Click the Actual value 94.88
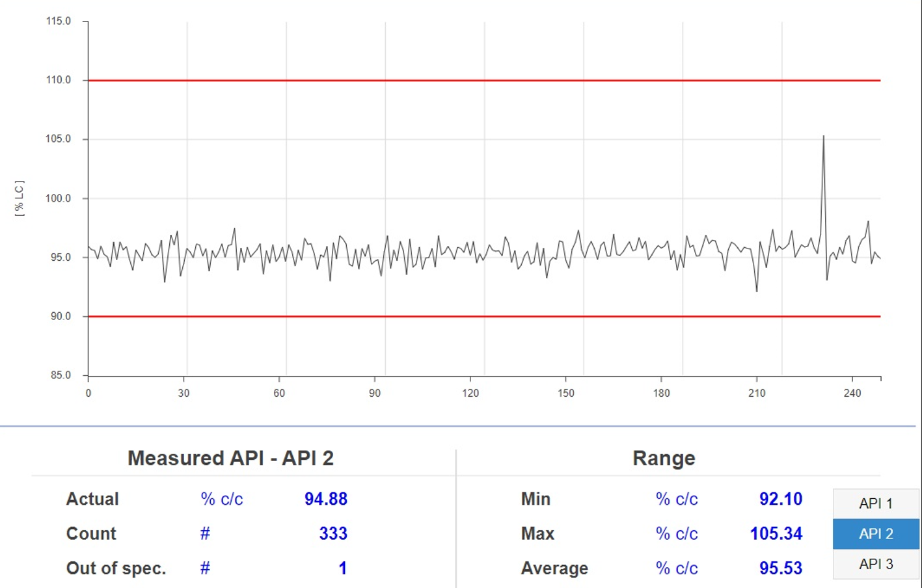The image size is (922, 588). coord(326,499)
